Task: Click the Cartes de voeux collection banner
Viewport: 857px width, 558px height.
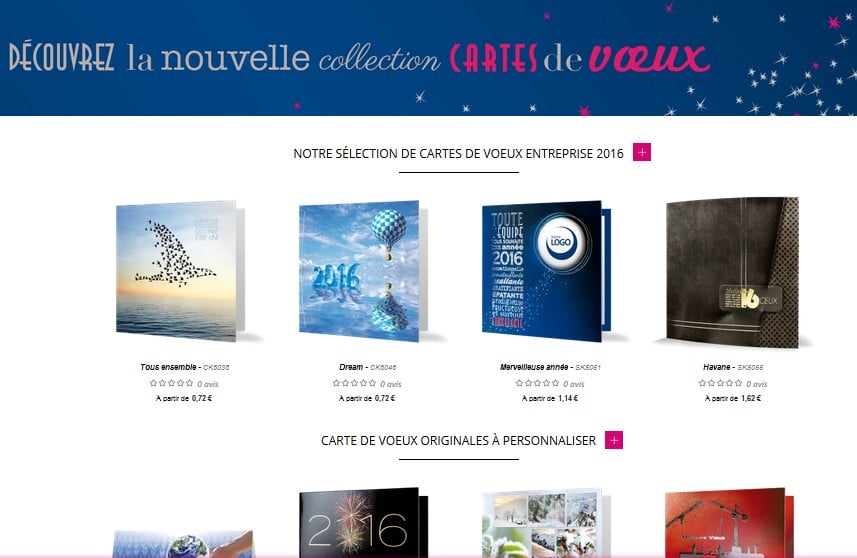Action: coord(428,58)
